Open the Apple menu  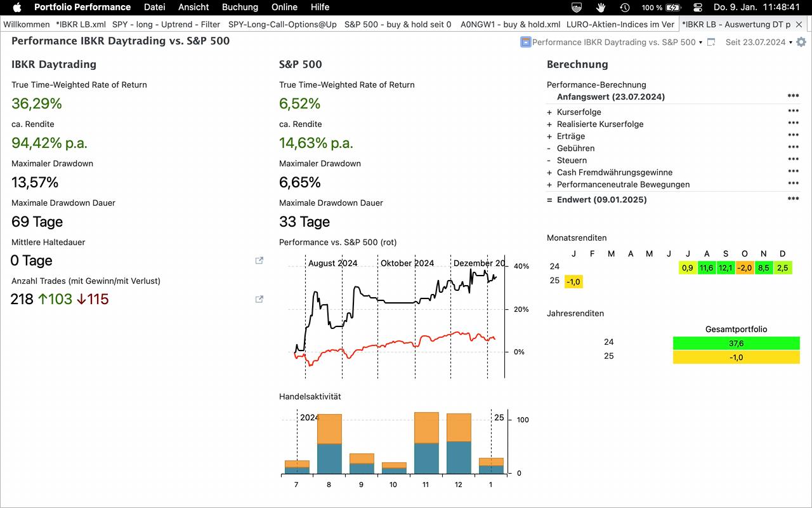17,7
